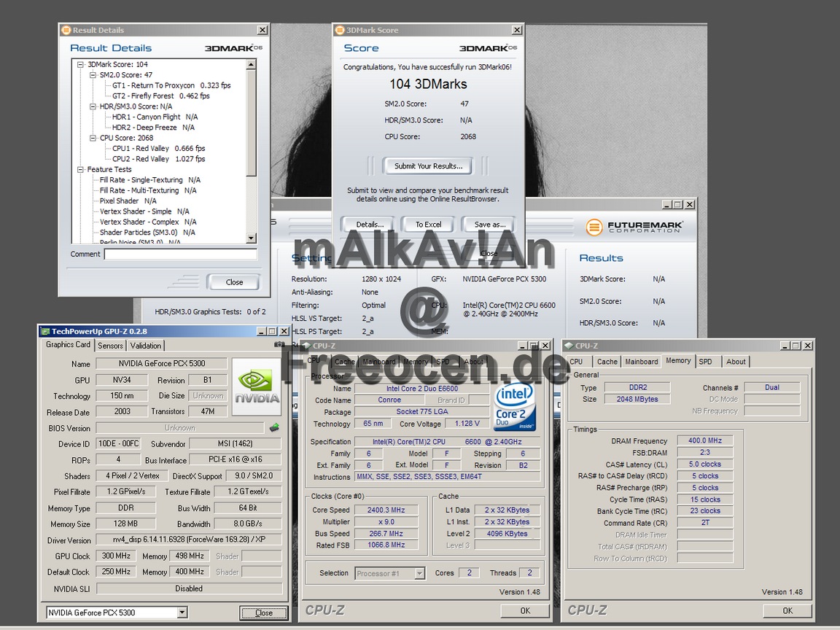
Task: Click Close button at GPU-Z bottom
Action: [x=263, y=612]
